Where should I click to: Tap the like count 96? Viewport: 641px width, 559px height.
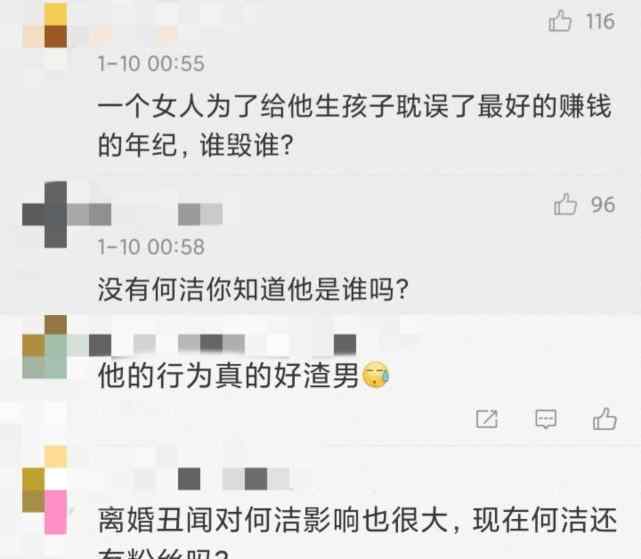[x=603, y=204]
